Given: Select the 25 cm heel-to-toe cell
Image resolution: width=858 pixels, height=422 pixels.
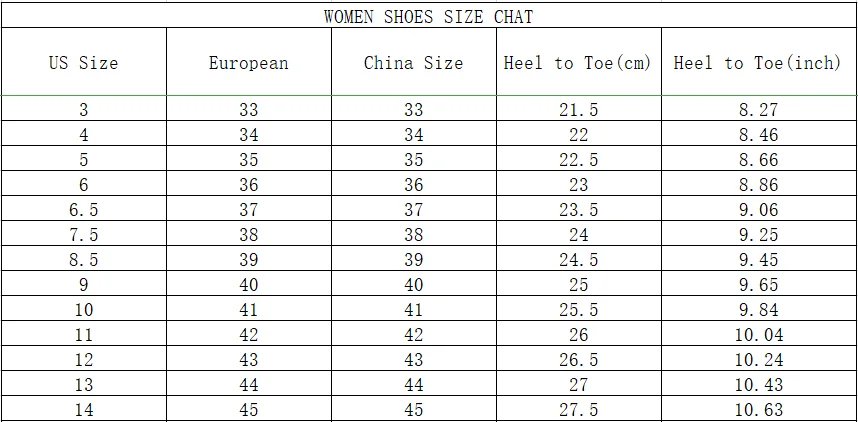Looking at the screenshot, I should coord(578,285).
